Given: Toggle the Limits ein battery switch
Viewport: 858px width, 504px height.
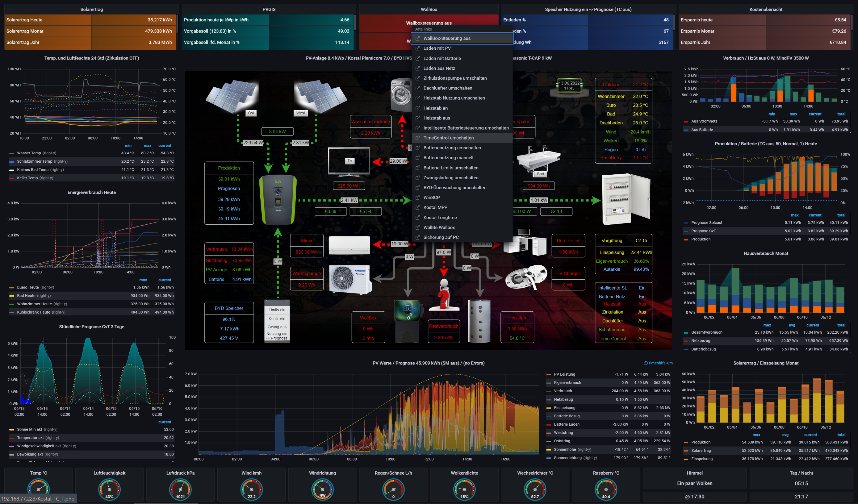Looking at the screenshot, I should [x=277, y=310].
